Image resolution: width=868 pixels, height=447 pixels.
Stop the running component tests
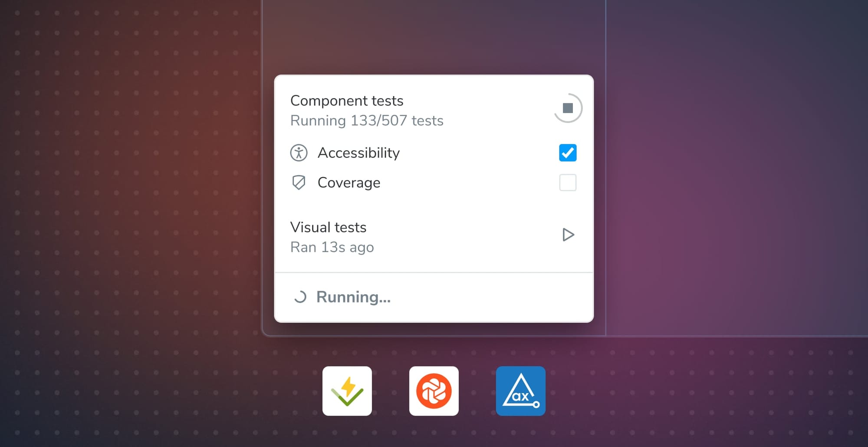(568, 108)
